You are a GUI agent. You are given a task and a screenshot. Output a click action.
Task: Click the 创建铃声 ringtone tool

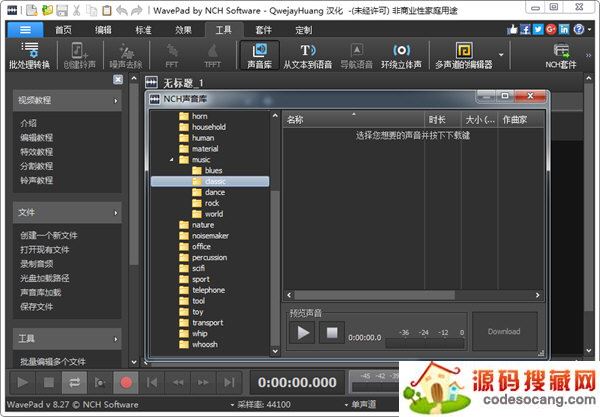pyautogui.click(x=80, y=56)
